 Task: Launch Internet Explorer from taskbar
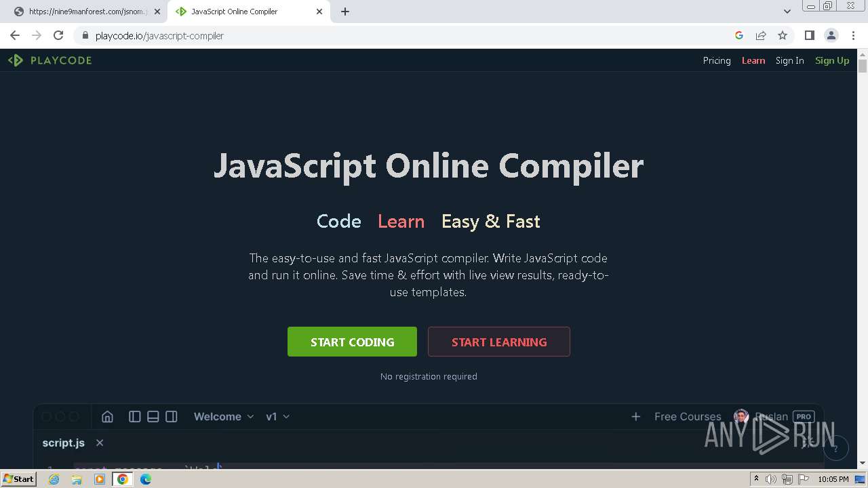[x=54, y=479]
